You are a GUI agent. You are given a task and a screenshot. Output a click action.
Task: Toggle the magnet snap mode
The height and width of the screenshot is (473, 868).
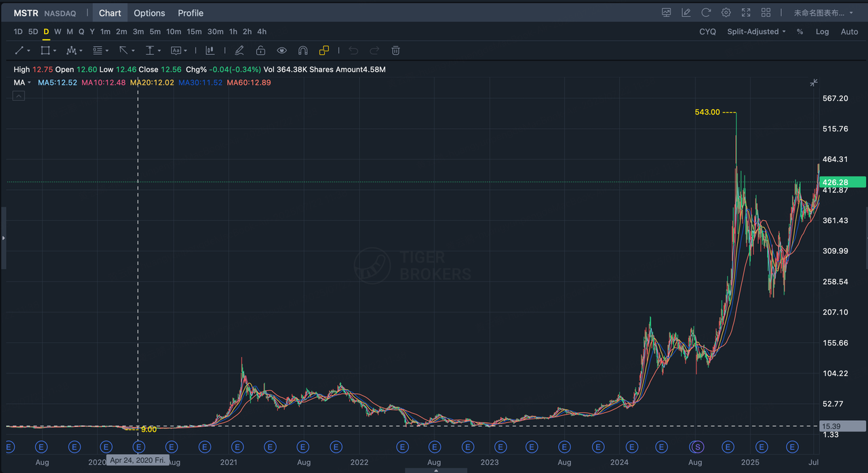(x=303, y=50)
